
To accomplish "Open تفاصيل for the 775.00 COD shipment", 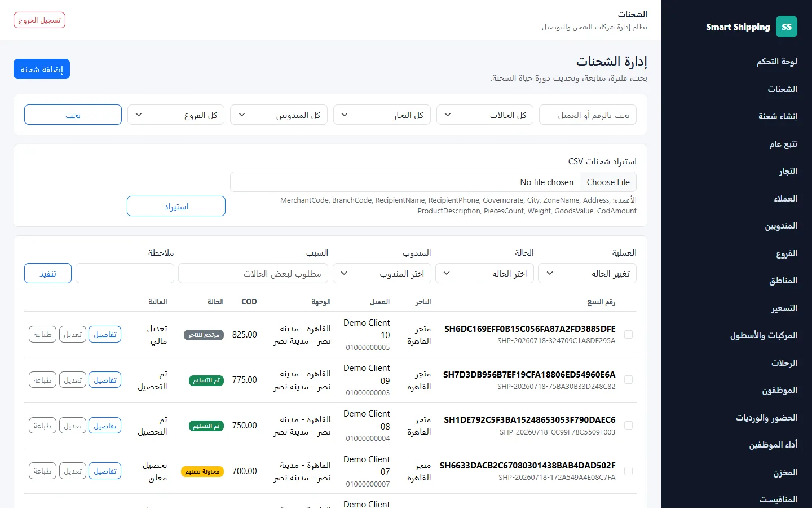I will pos(105,380).
